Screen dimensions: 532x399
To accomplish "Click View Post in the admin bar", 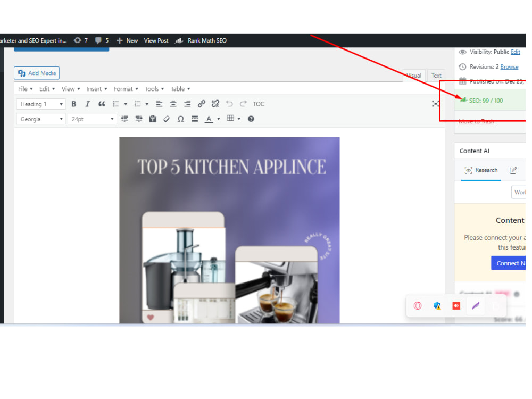I will [x=156, y=41].
